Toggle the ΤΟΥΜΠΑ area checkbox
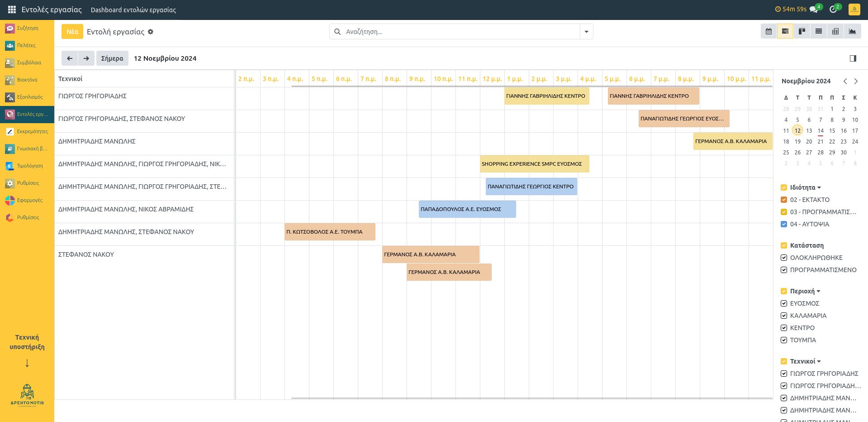Image resolution: width=868 pixels, height=422 pixels. [784, 340]
